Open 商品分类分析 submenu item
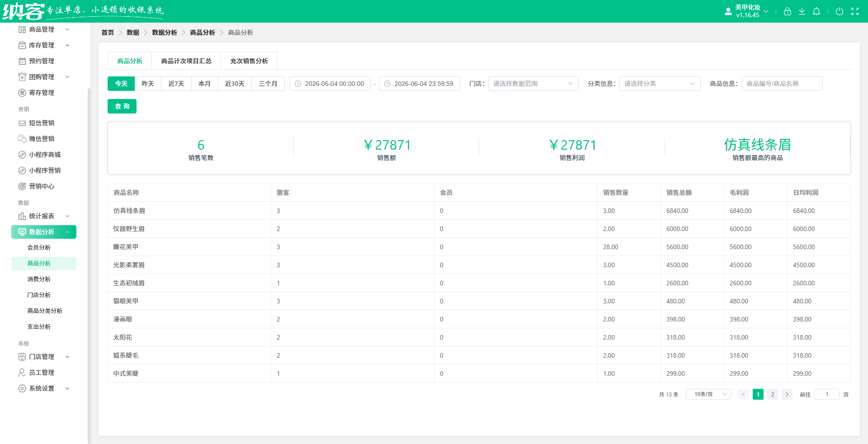Screen dimensions: 868x444 pos(45,311)
